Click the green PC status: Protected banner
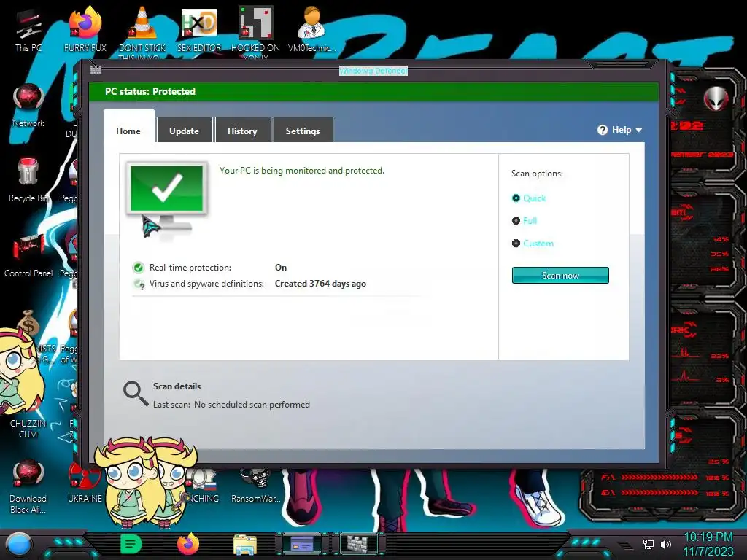Screen dimensions: 747x560 pos(374,91)
